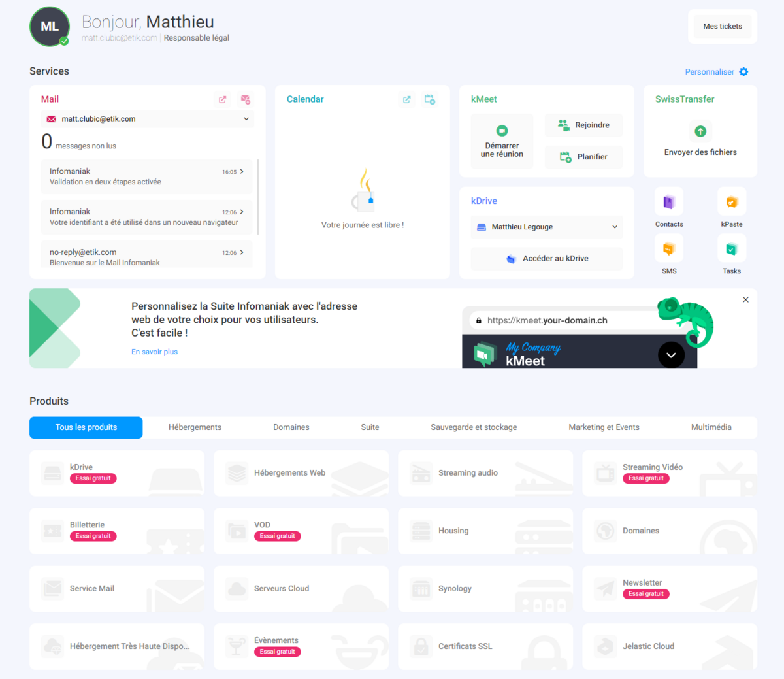This screenshot has height=679, width=784.
Task: Click the Personnaliser gear icon
Action: click(743, 72)
